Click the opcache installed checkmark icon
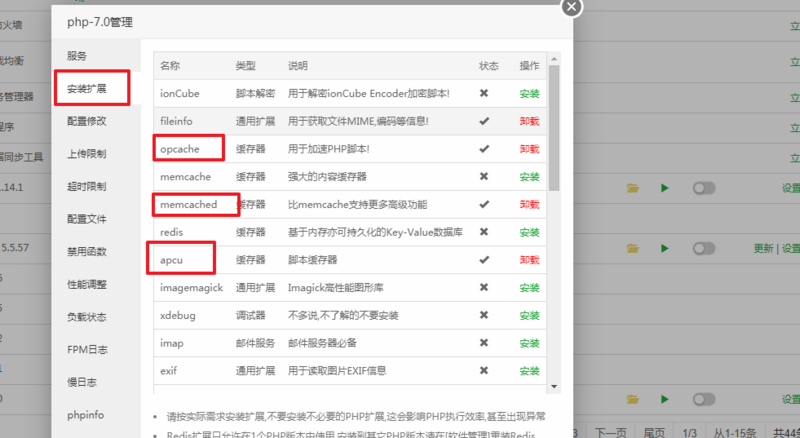Viewport: 800px width, 438px height. tap(484, 149)
